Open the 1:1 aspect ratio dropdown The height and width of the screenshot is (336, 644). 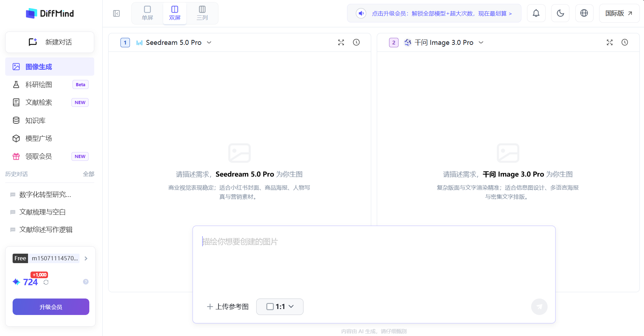point(280,307)
